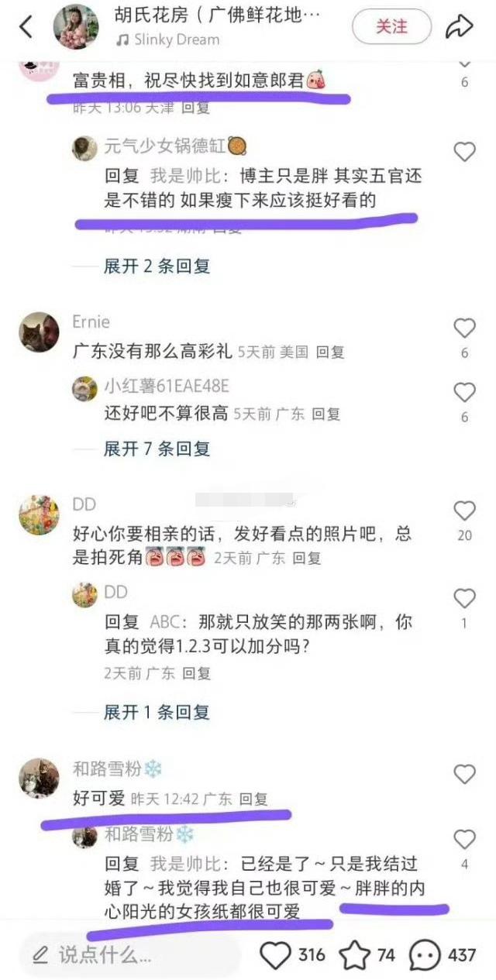Like 和路雪粉's 好可爱 comment
This screenshot has width=496, height=980.
[464, 773]
